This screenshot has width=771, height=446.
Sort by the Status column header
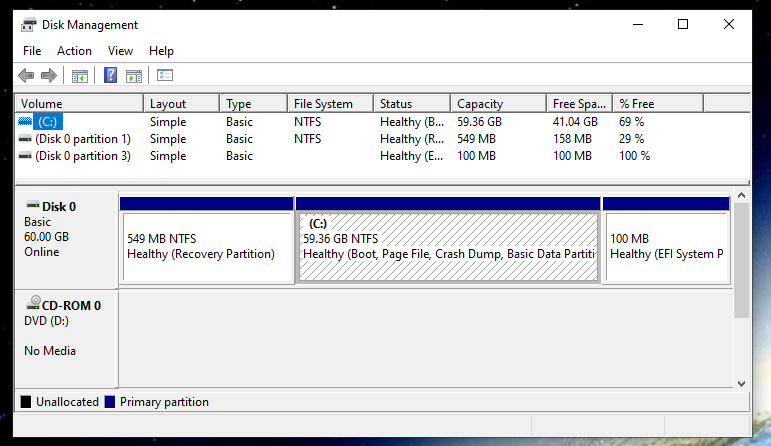pos(412,104)
